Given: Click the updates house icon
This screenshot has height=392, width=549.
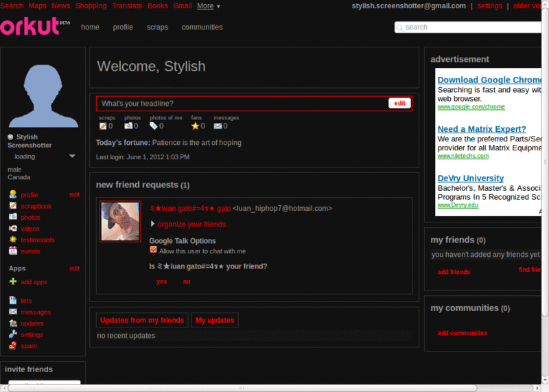Looking at the screenshot, I should pyautogui.click(x=13, y=323).
